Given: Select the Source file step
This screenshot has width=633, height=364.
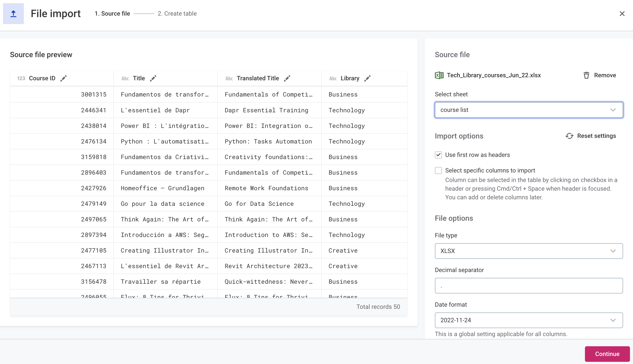Looking at the screenshot, I should (x=112, y=13).
